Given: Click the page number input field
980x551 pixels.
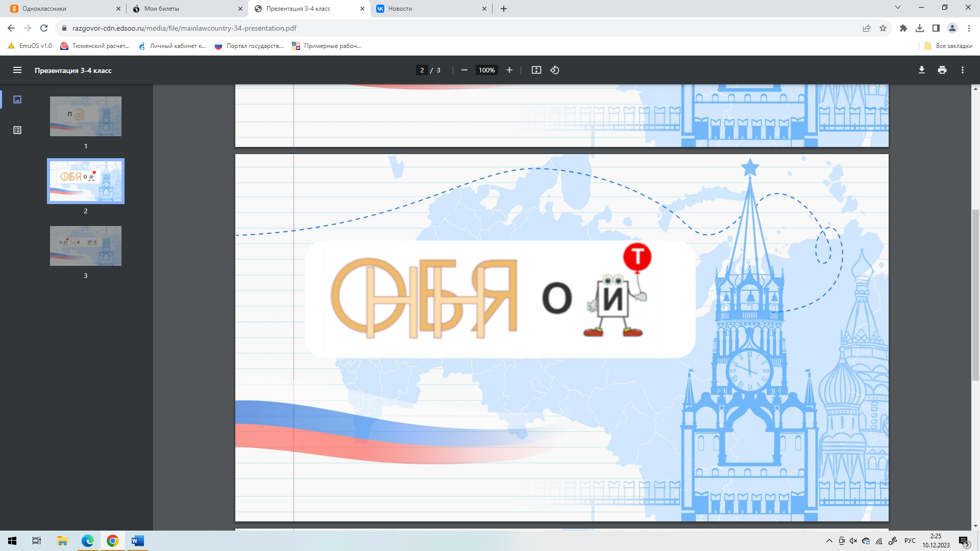Looking at the screenshot, I should coord(422,70).
